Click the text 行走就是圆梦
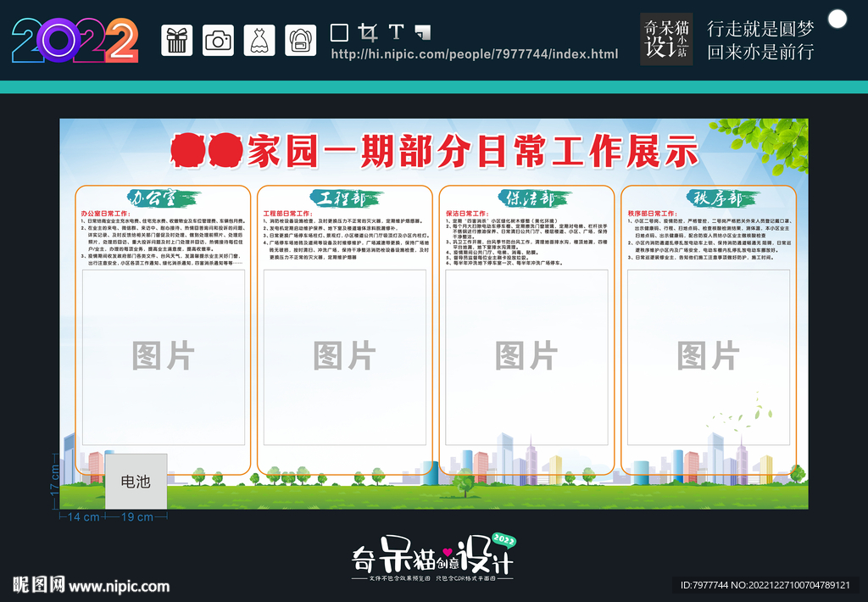 (x=760, y=29)
